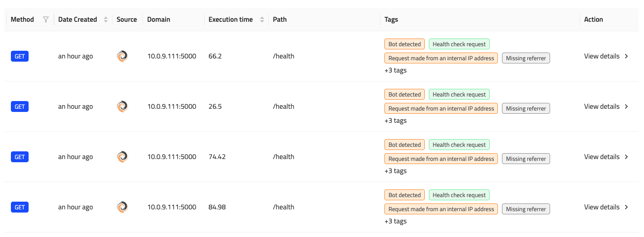Click the chevron arrow in the first row's Action
644x237 pixels.
tap(627, 56)
